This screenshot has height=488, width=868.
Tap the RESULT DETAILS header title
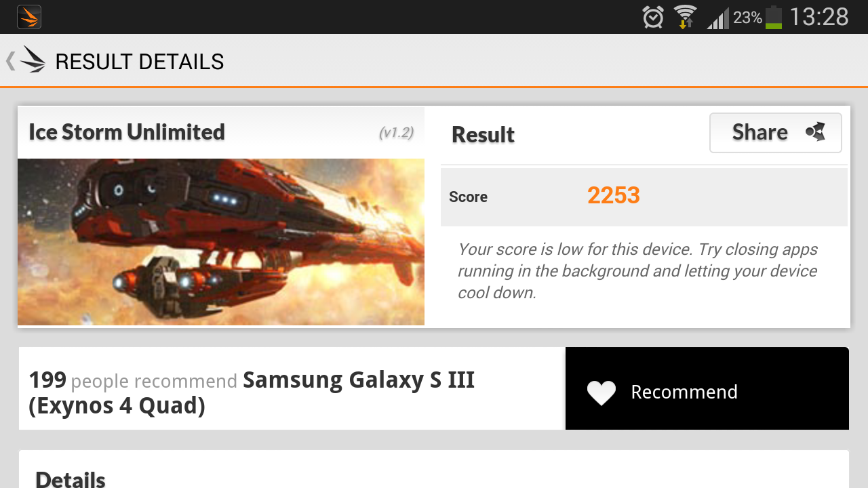[140, 62]
